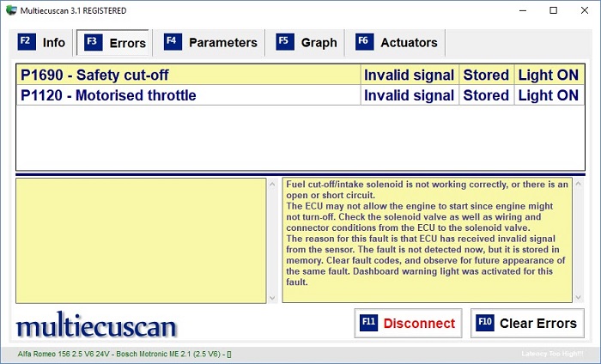Screen dimensions: 601x364
Task: Select the P1120 - Motorised throttle row
Action: [300, 95]
